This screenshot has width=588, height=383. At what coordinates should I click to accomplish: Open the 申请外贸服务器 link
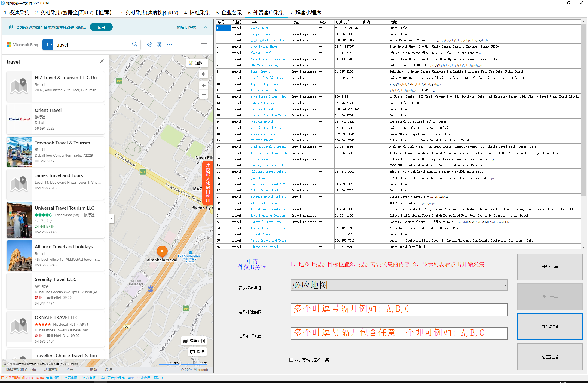[251, 264]
